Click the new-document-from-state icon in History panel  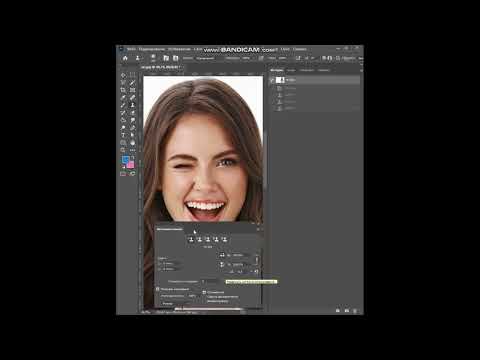(338, 310)
